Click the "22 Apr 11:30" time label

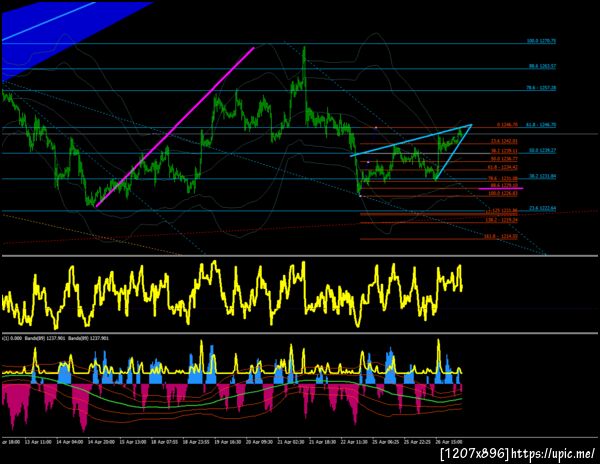[354, 442]
